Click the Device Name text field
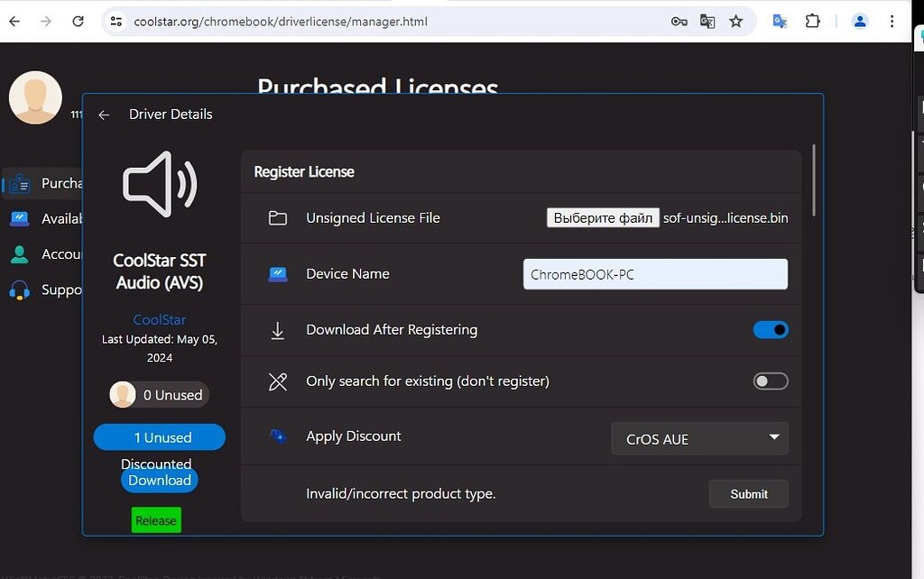 [655, 274]
